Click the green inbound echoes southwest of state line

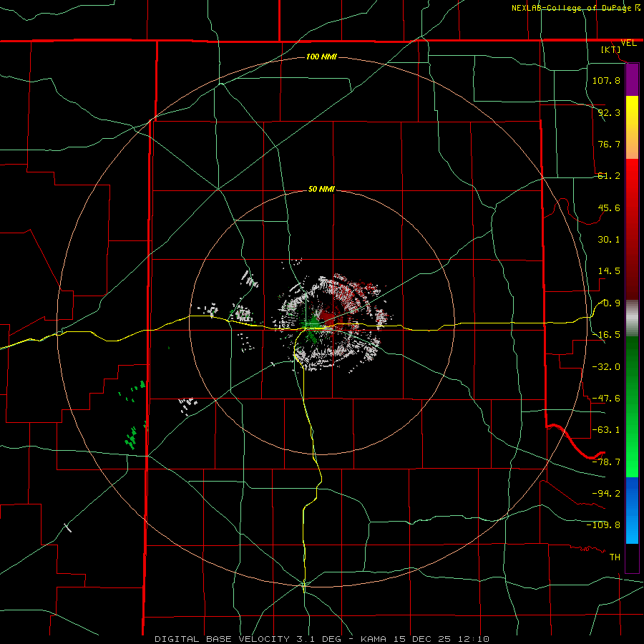[131, 438]
